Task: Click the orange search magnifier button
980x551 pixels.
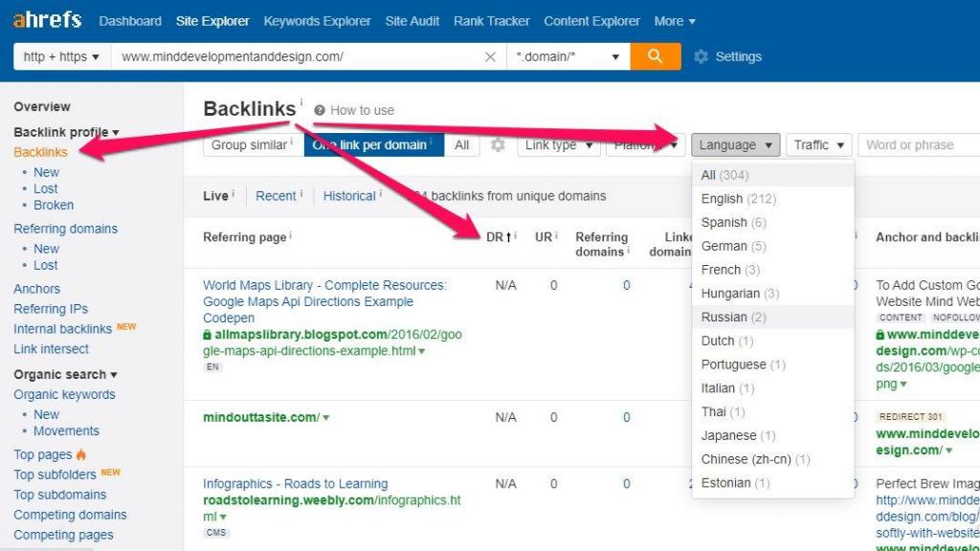Action: point(655,56)
